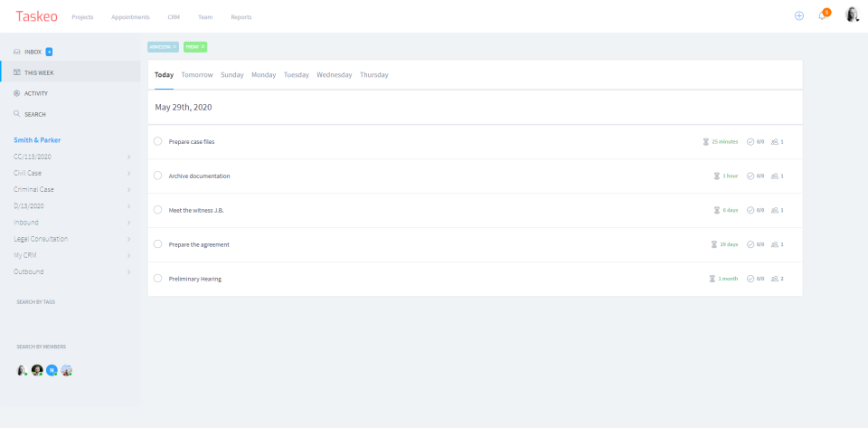This screenshot has width=868, height=428.
Task: Open the Team menu
Action: (x=205, y=17)
